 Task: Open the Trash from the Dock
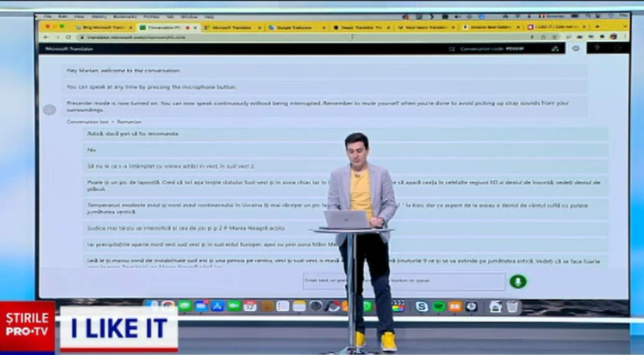513,306
